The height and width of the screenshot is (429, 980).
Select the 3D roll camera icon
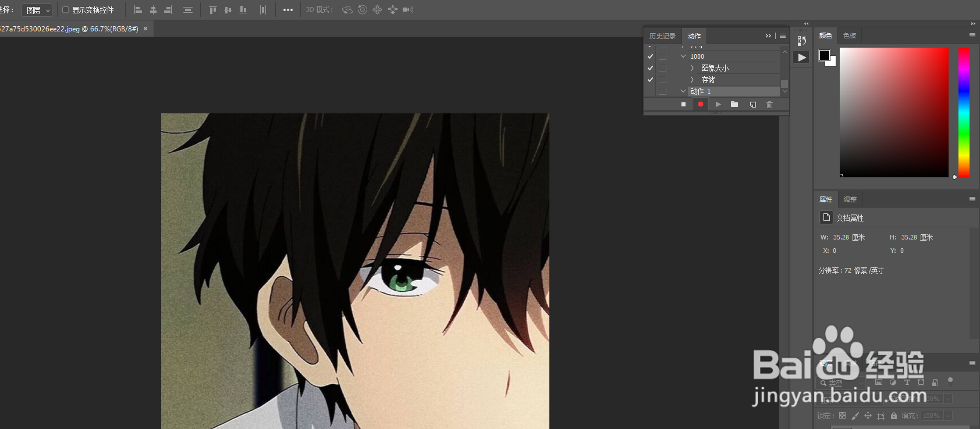[x=363, y=10]
